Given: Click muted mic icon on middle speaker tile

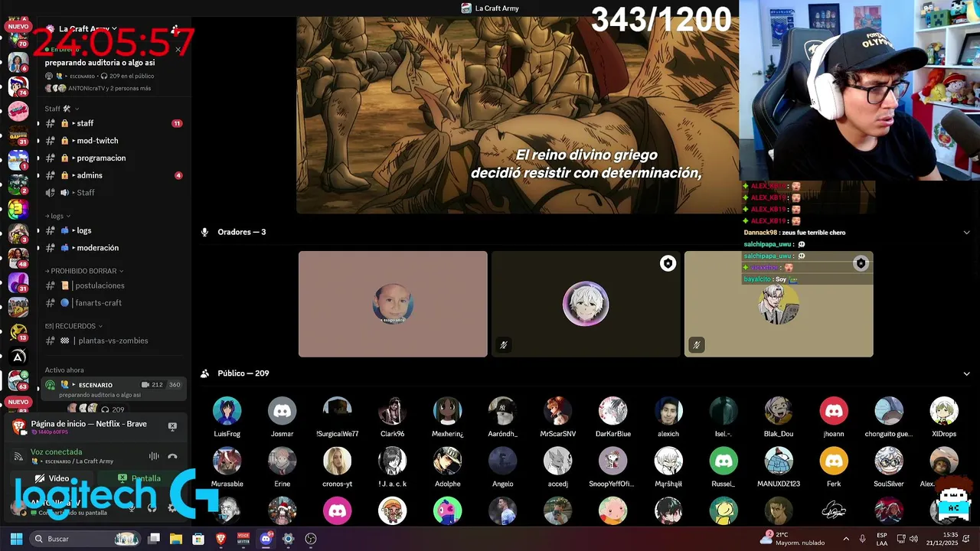Looking at the screenshot, I should pyautogui.click(x=503, y=345).
